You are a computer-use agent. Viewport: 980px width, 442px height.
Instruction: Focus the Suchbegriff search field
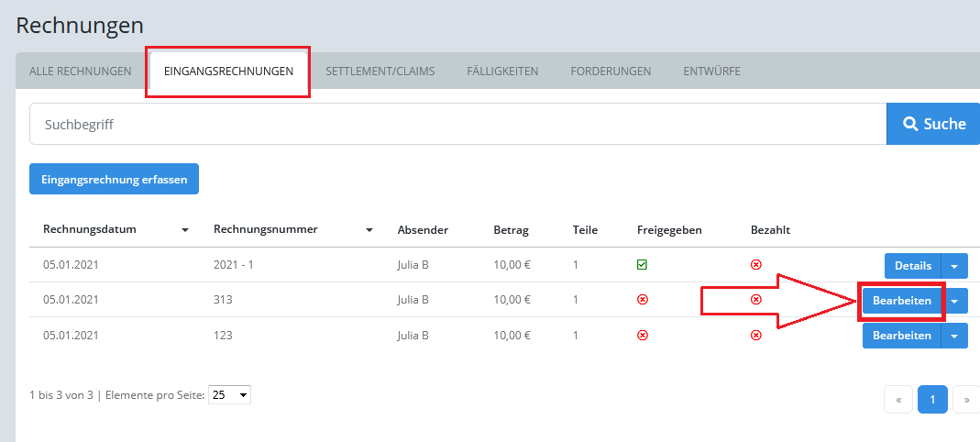[x=458, y=124]
